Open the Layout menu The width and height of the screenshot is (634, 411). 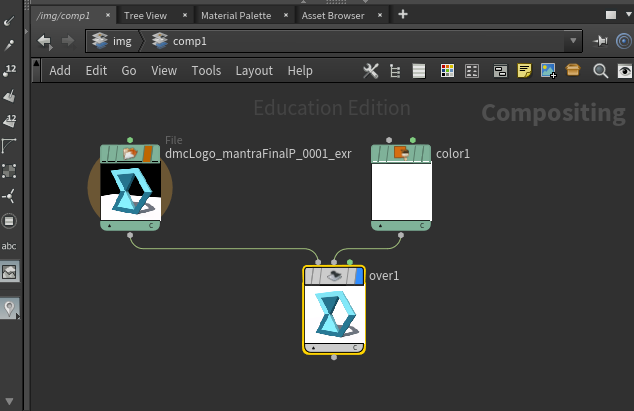253,71
